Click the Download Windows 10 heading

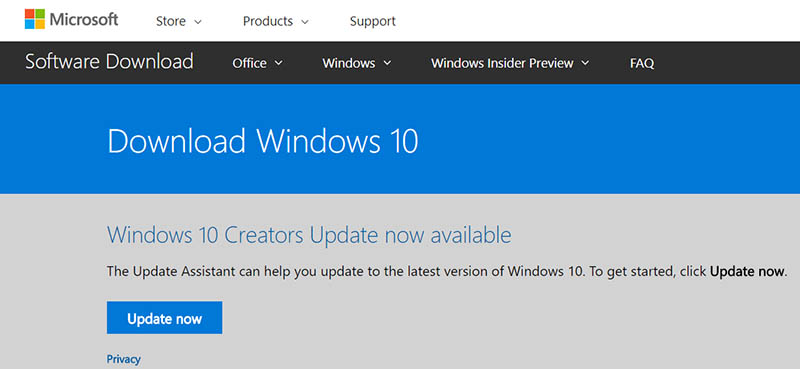point(263,141)
